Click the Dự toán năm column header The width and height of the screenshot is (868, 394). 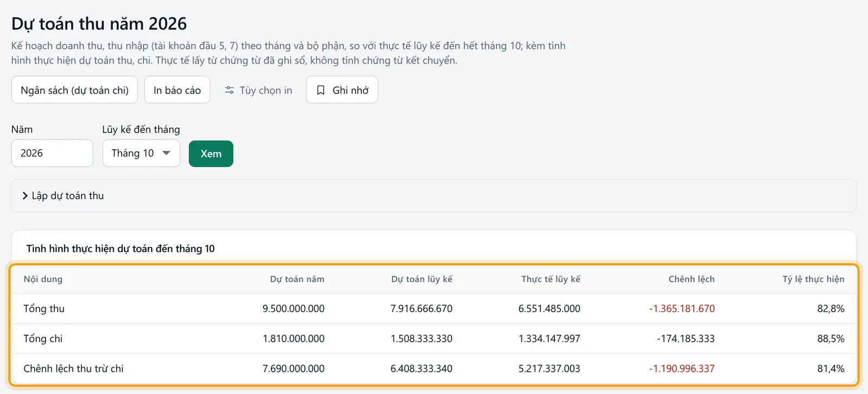[x=297, y=279]
